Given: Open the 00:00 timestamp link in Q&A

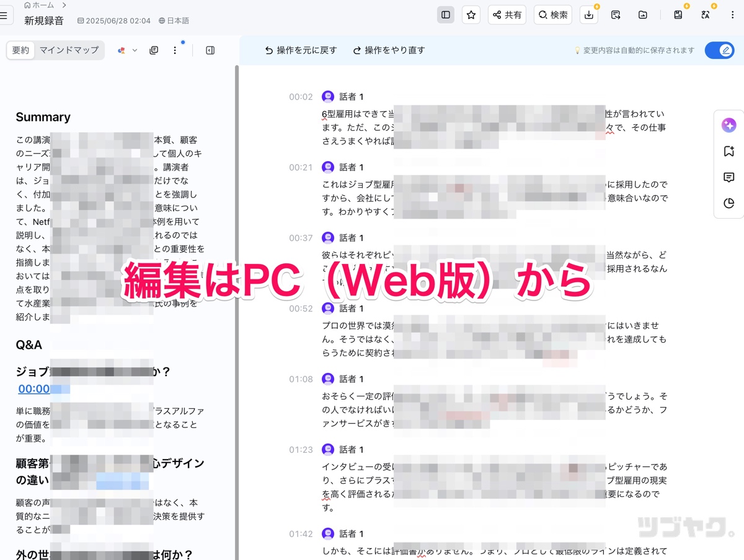Looking at the screenshot, I should 34,389.
